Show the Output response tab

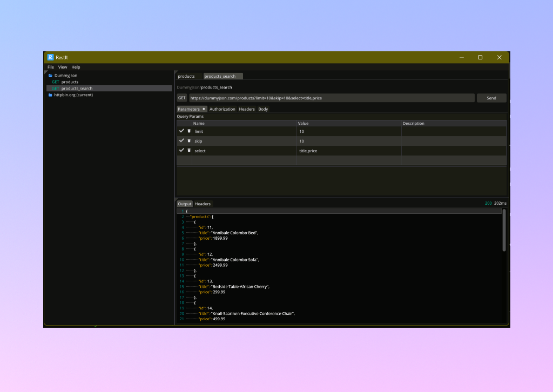pos(185,204)
